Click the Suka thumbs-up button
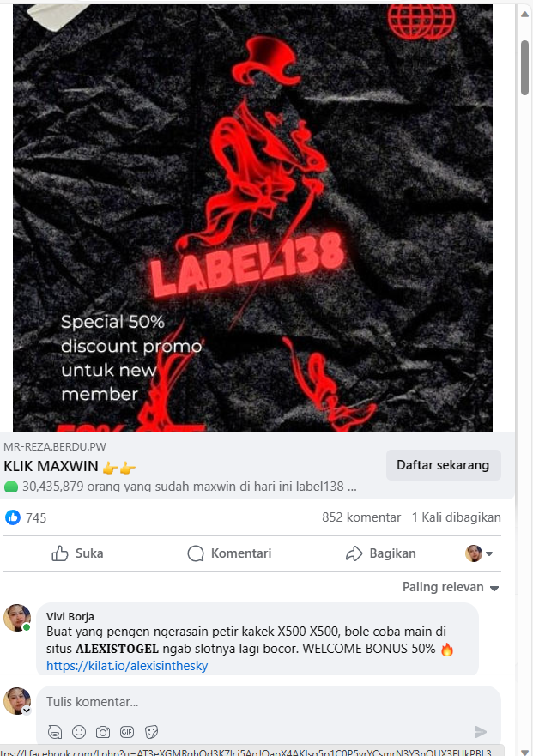 pyautogui.click(x=77, y=553)
